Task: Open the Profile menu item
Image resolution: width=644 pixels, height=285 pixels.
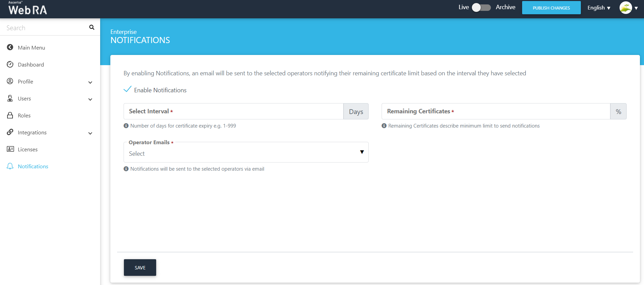Action: pyautogui.click(x=25, y=81)
